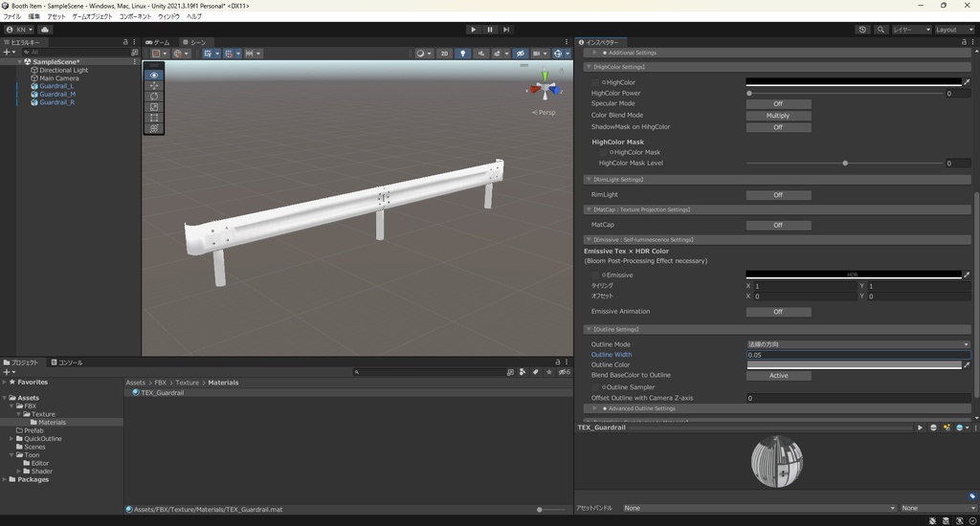Click the Play button in the top toolbar
The width and height of the screenshot is (980, 526).
473,30
